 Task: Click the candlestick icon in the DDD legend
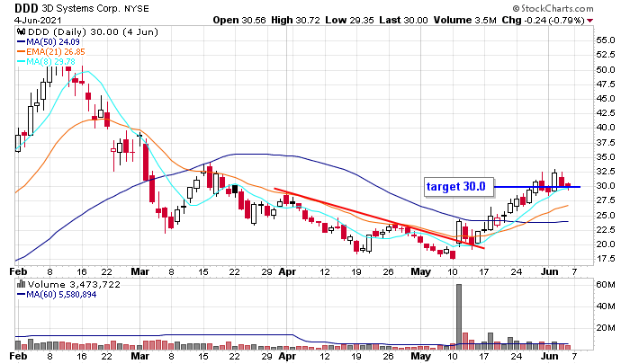(x=22, y=31)
